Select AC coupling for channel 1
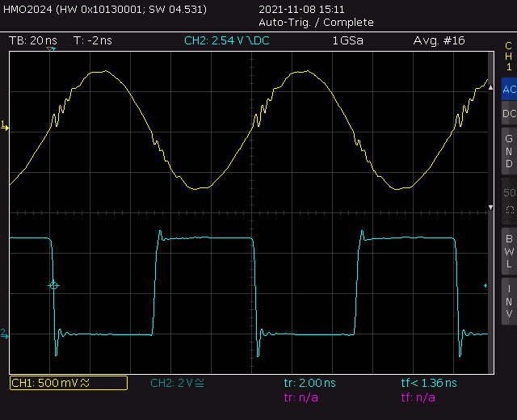This screenshot has width=517, height=420. (x=509, y=89)
